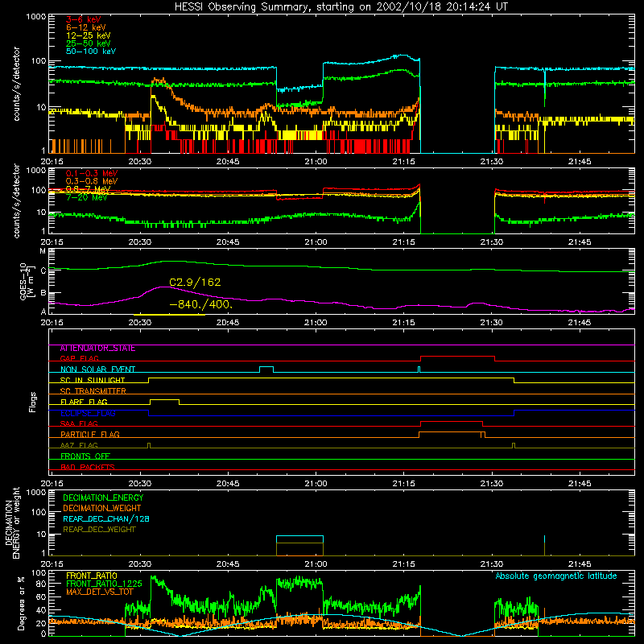Click the MAX_DET_VS_TOT legend label
Viewport: 644px width, 644px height.
(x=100, y=592)
